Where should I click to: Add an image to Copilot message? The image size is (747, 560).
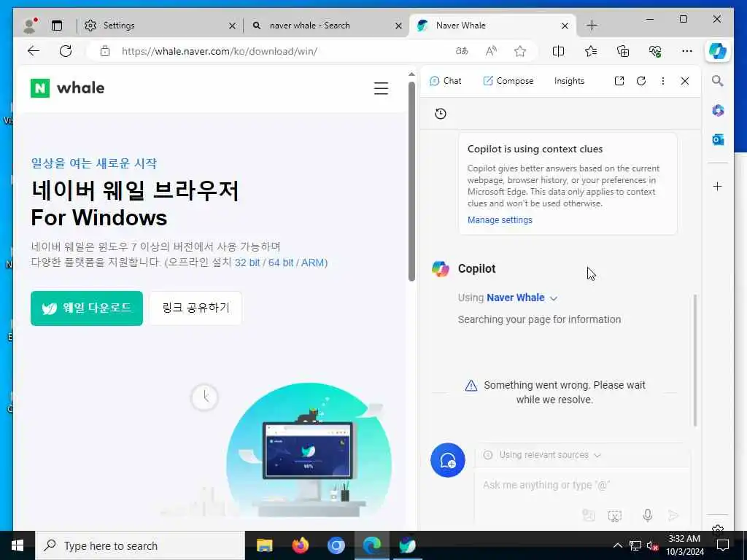point(589,516)
